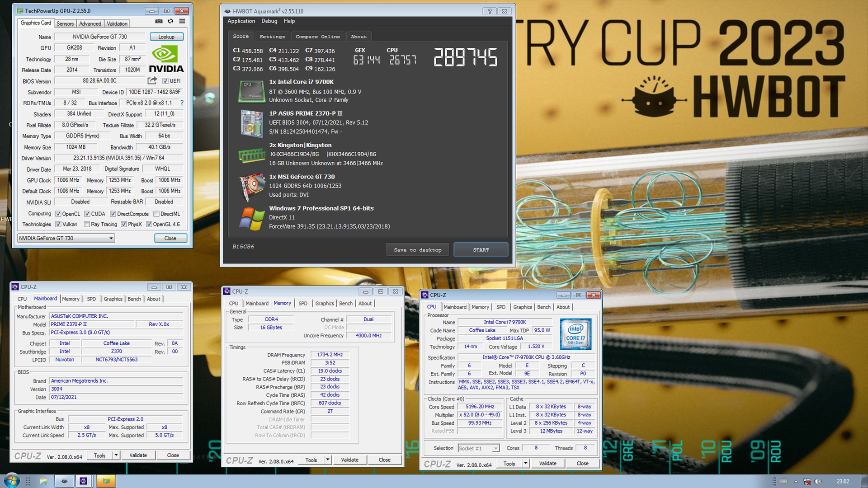Open the Help menu in Aquamark
The height and width of the screenshot is (488, 868).
coord(289,21)
